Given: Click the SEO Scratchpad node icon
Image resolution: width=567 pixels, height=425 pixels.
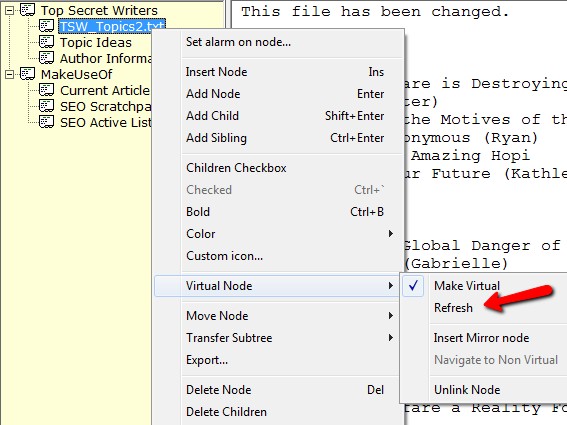Looking at the screenshot, I should pos(47,106).
